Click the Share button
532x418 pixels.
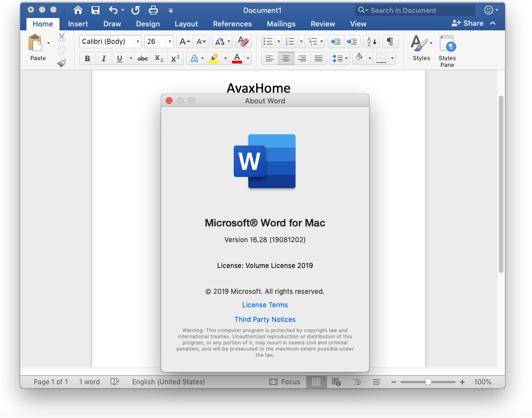[467, 23]
